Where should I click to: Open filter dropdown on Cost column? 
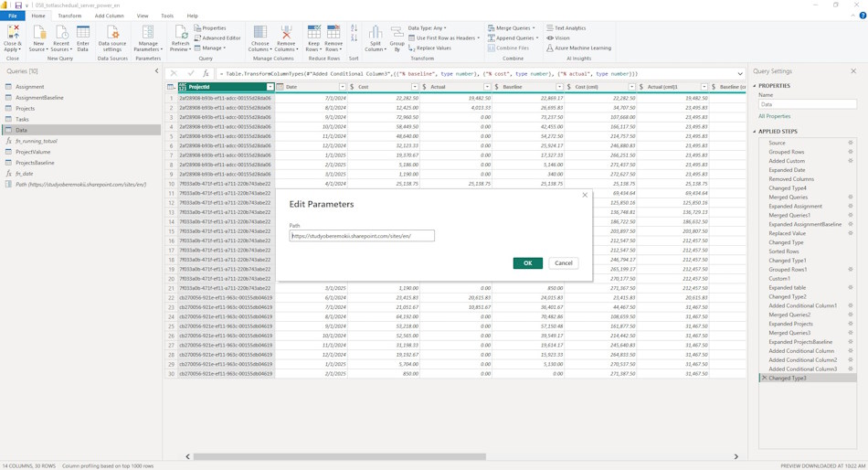[x=415, y=87]
